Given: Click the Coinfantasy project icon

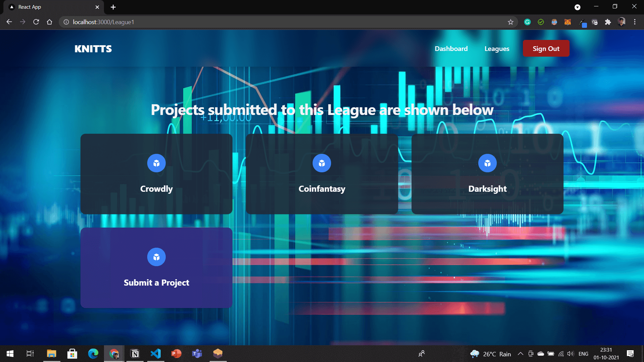Looking at the screenshot, I should click(322, 163).
